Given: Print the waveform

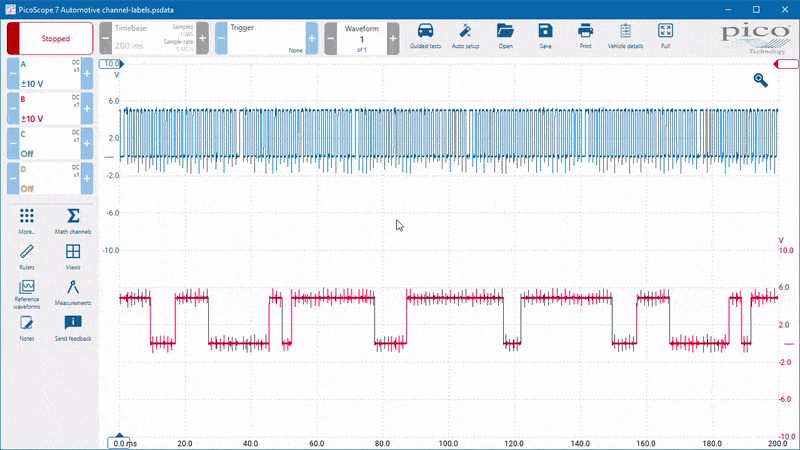Looking at the screenshot, I should [x=585, y=36].
